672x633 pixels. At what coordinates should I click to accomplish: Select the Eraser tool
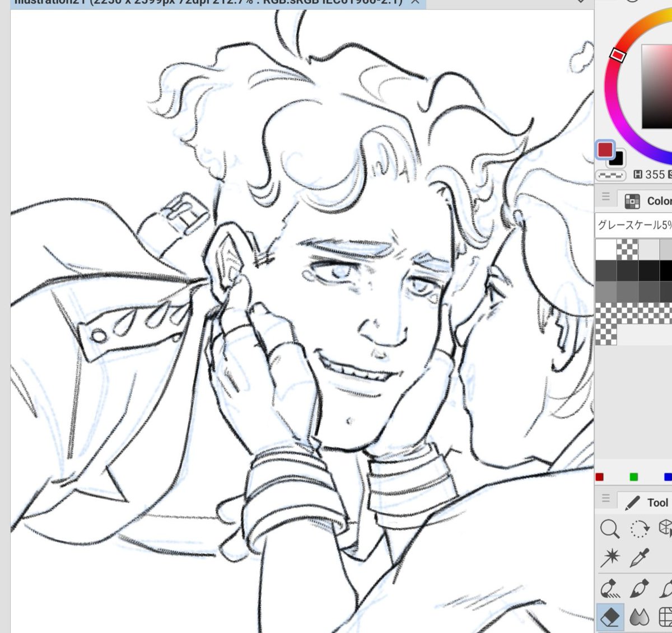pyautogui.click(x=610, y=615)
